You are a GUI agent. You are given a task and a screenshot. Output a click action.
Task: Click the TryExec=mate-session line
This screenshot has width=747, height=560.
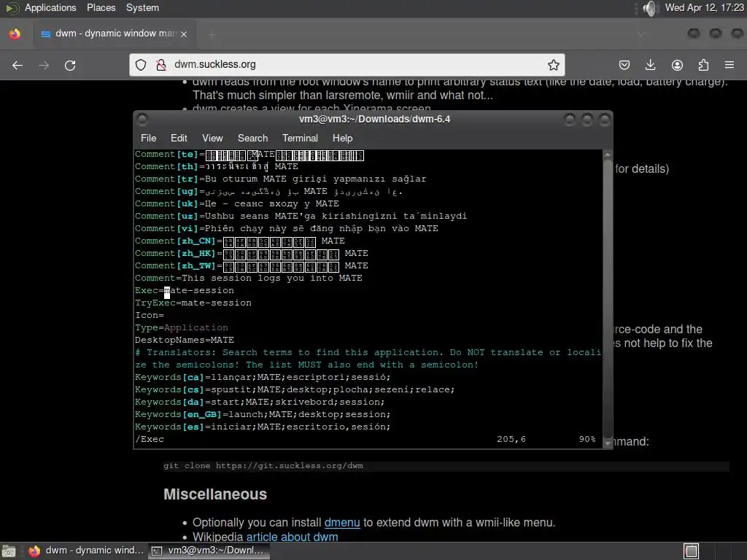pos(193,303)
